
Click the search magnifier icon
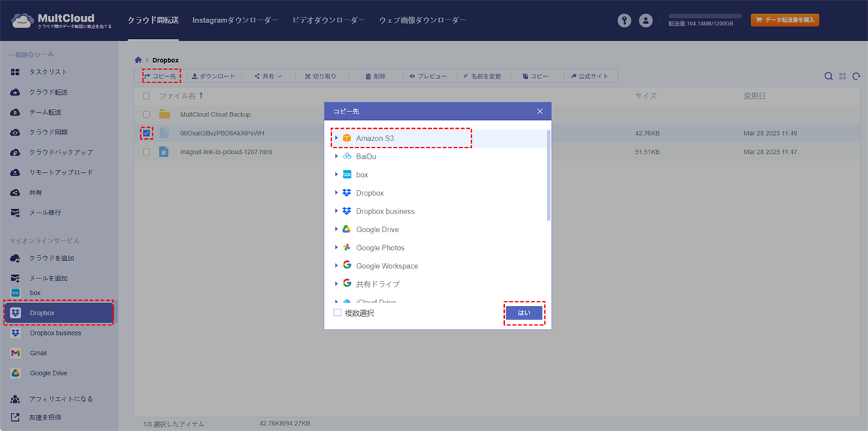coord(829,76)
